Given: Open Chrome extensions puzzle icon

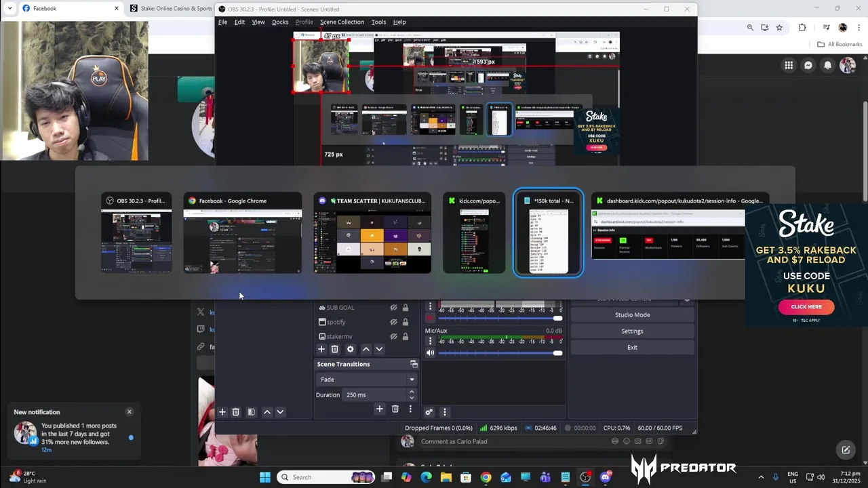Looking at the screenshot, I should coord(802,27).
